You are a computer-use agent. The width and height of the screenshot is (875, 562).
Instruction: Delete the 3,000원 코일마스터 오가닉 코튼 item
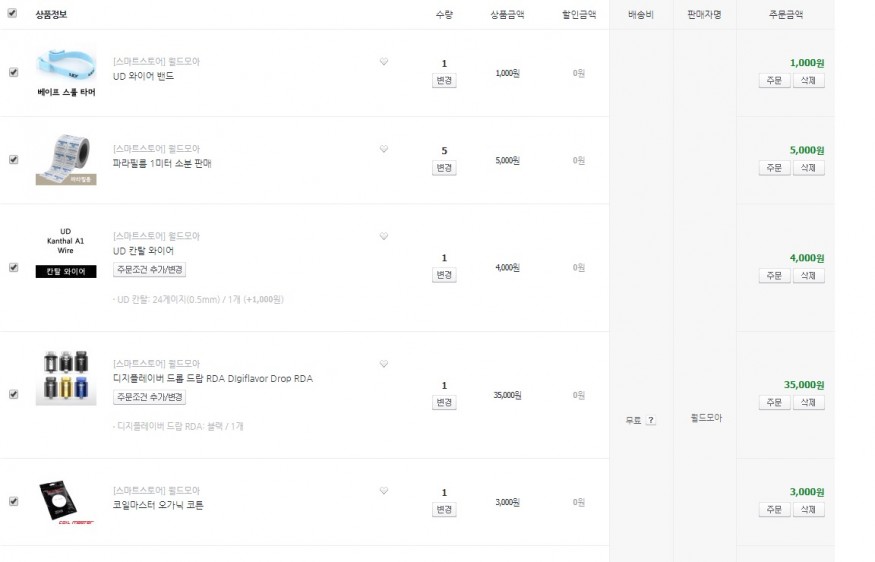coord(808,510)
